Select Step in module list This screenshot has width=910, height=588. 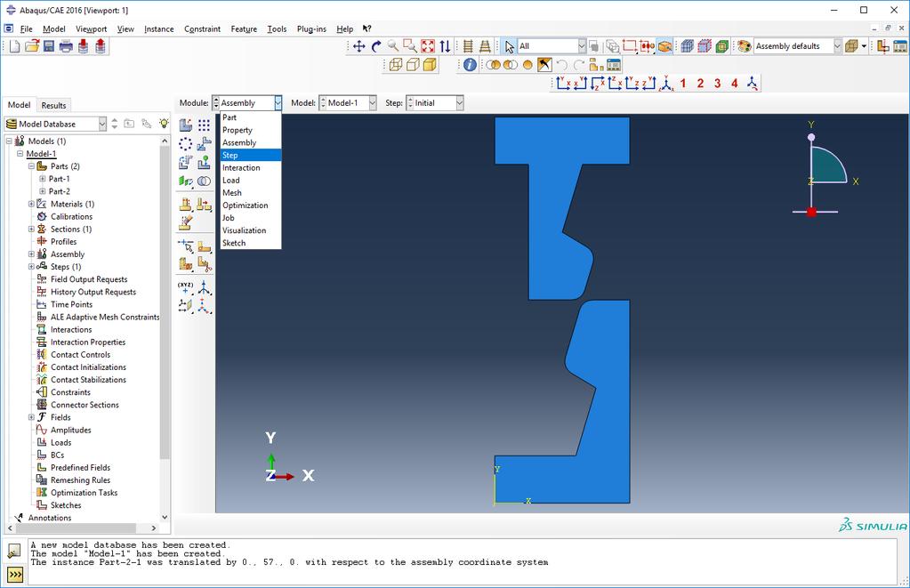(x=251, y=155)
